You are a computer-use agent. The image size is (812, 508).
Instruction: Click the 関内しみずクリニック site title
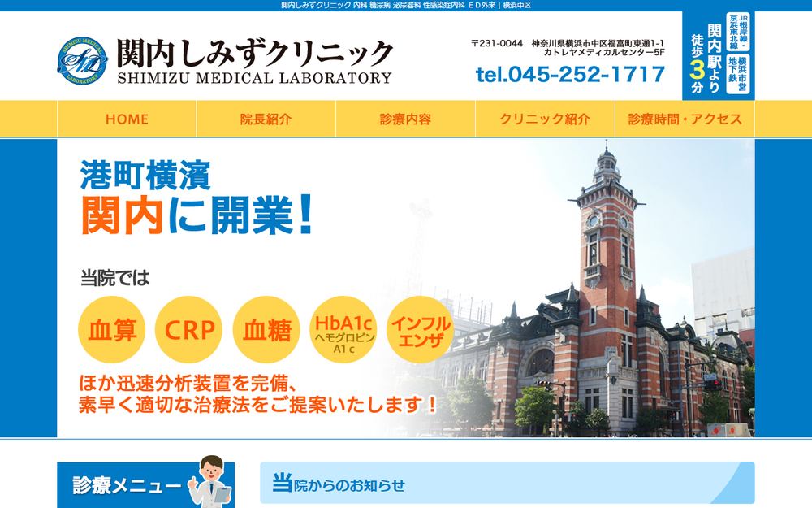click(x=255, y=54)
